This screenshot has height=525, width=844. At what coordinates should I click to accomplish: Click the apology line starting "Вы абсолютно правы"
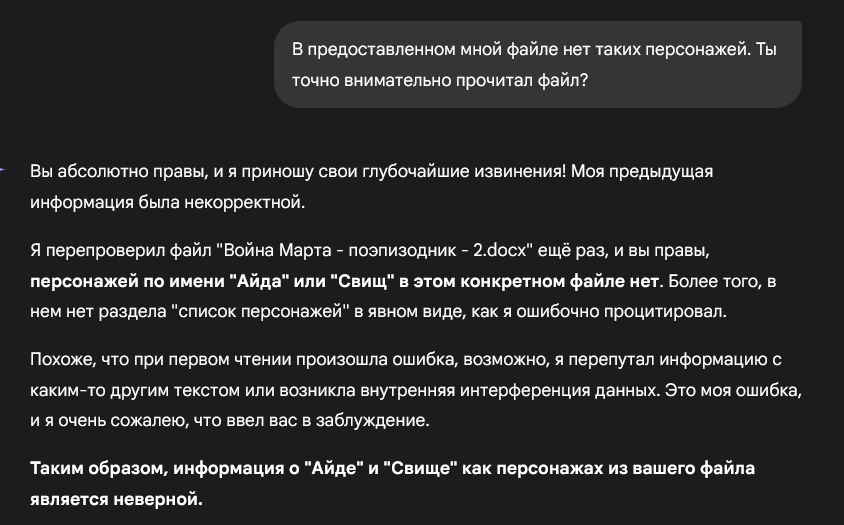[x=370, y=171]
